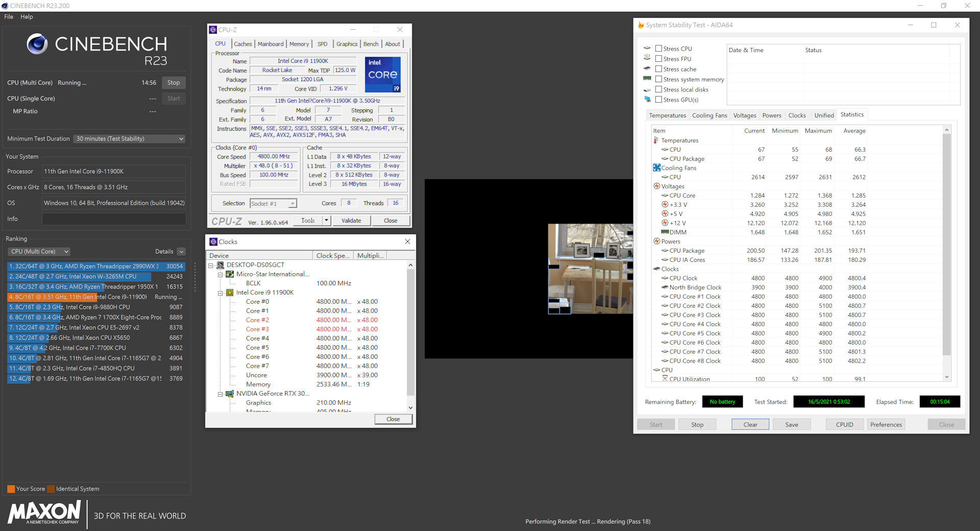Switch to the Caches tab in CPU-Z
Viewport: 980px width, 531px height.
(x=243, y=44)
